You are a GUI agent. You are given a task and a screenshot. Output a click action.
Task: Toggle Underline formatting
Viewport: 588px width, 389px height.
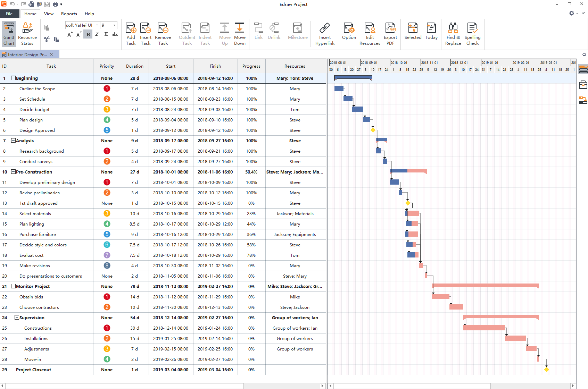[106, 34]
